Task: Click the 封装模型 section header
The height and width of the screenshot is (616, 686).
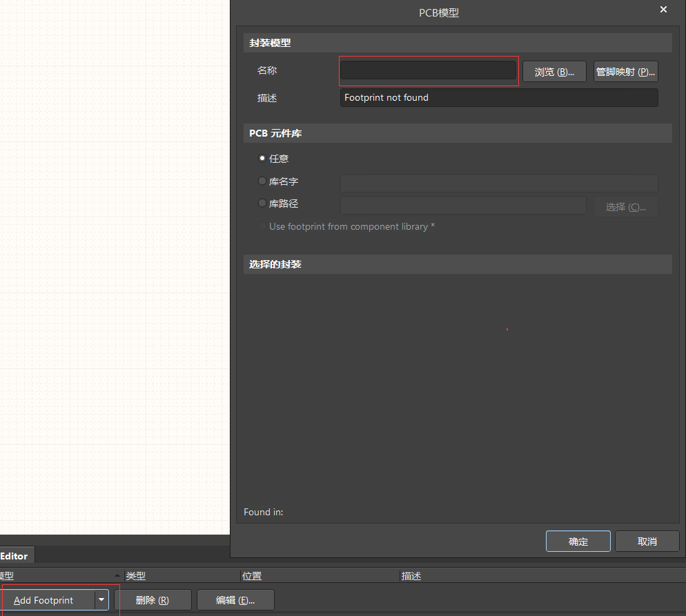Action: 458,43
